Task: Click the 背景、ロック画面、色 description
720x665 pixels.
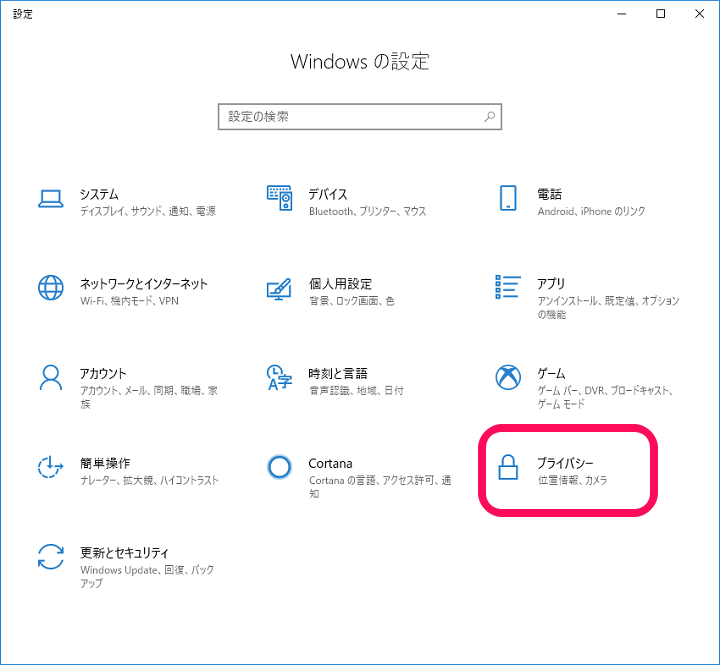Action: point(352,301)
